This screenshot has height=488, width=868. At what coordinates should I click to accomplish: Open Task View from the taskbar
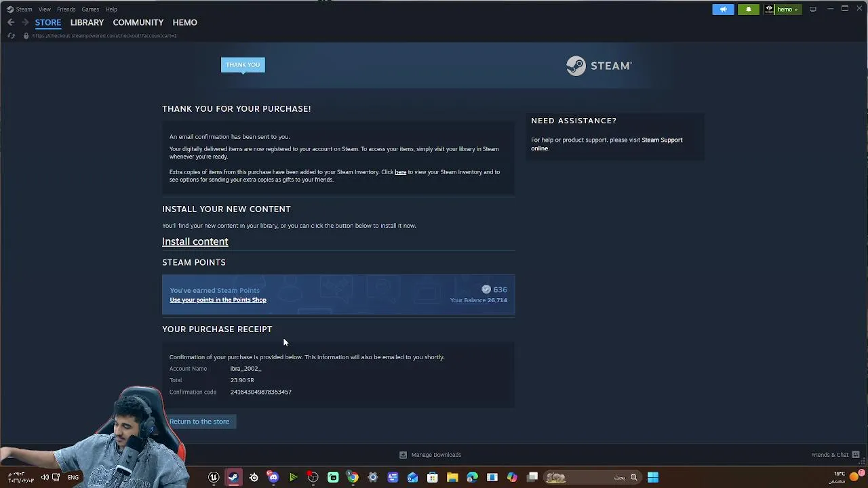click(x=532, y=478)
